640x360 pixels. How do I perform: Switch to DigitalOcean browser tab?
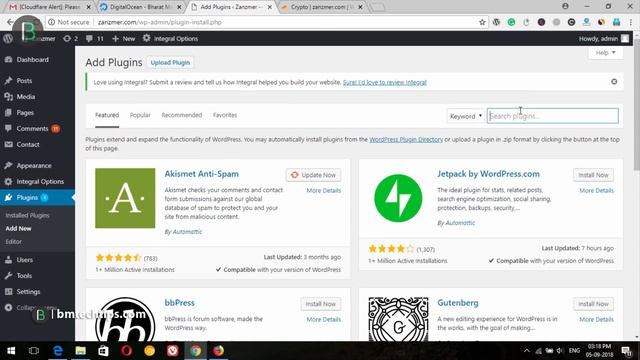coord(140,7)
